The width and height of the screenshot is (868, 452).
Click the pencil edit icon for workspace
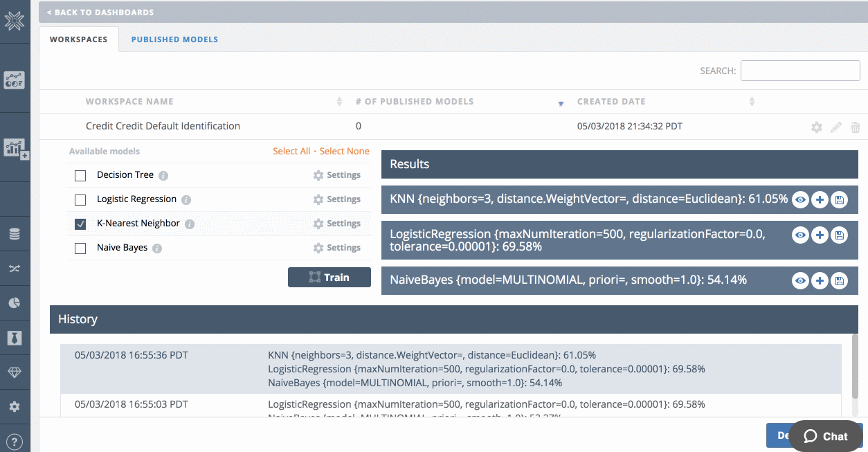836,127
